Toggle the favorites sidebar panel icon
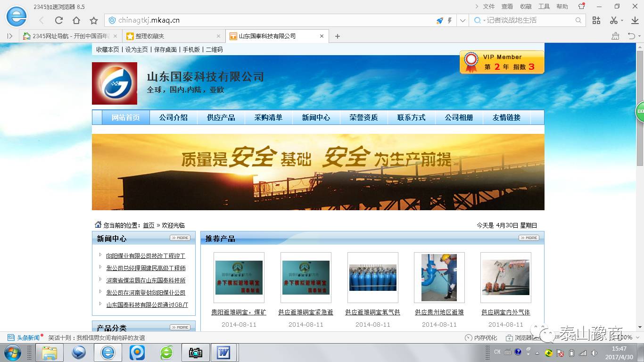The height and width of the screenshot is (362, 644). (9, 36)
